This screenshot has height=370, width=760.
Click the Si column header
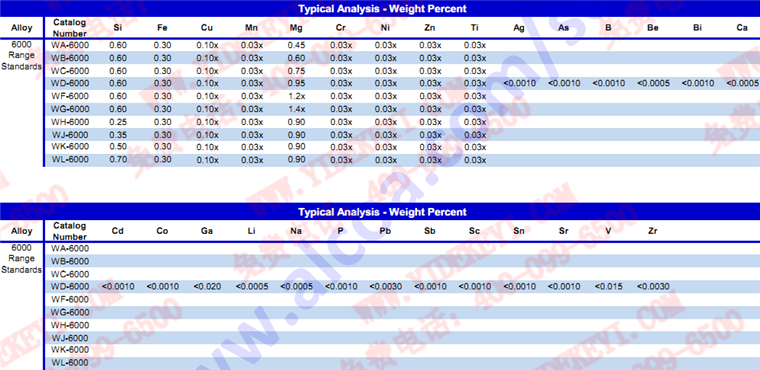(117, 28)
